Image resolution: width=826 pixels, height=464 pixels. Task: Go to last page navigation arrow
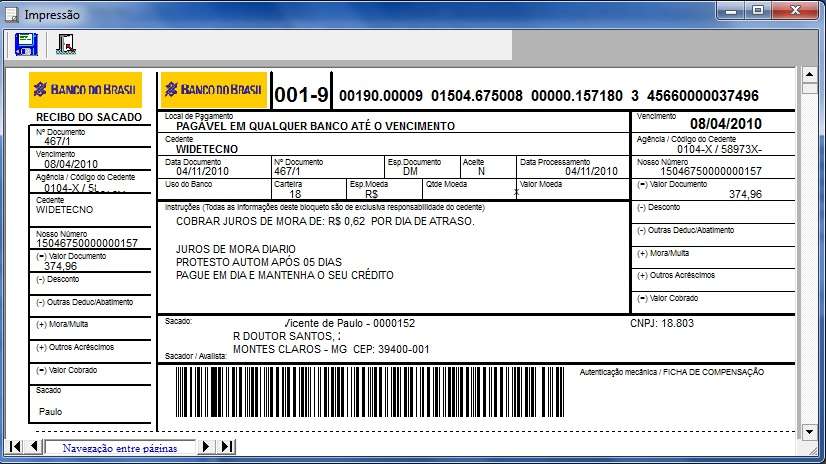point(227,447)
